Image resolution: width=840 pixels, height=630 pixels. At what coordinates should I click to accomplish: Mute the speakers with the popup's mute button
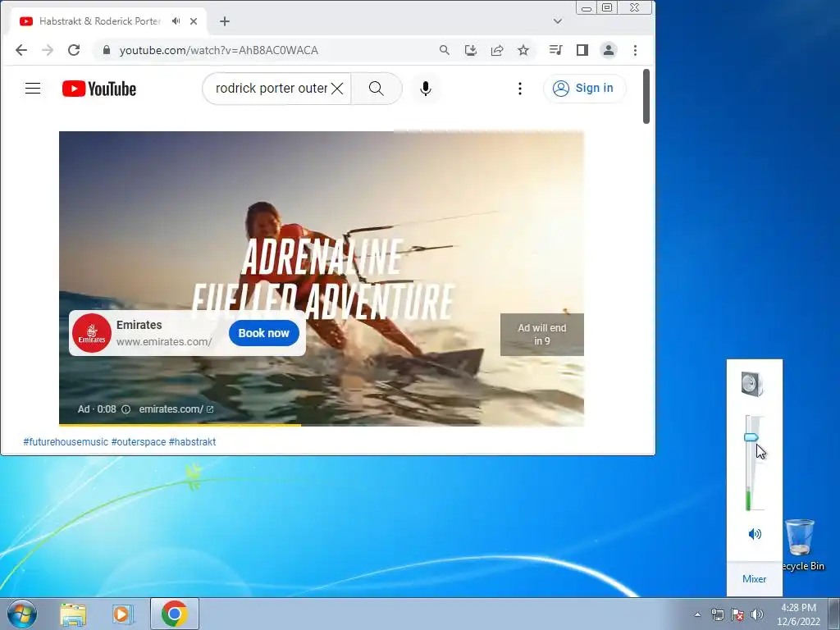click(755, 533)
